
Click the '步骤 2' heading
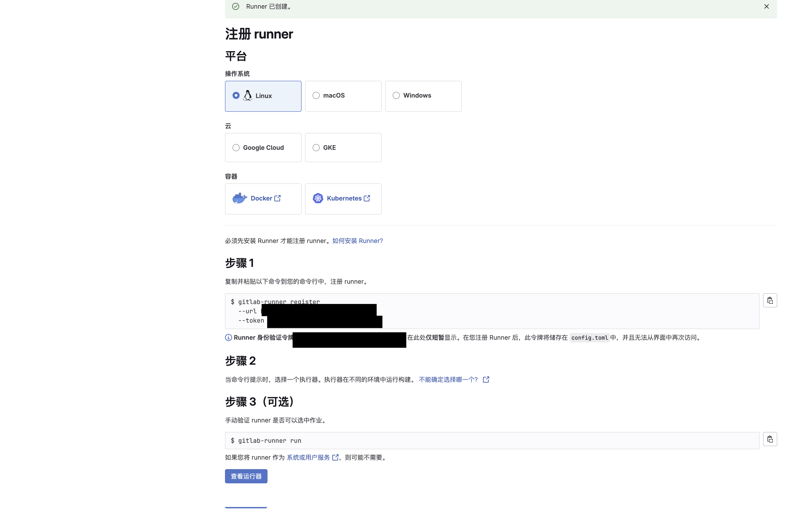240,361
